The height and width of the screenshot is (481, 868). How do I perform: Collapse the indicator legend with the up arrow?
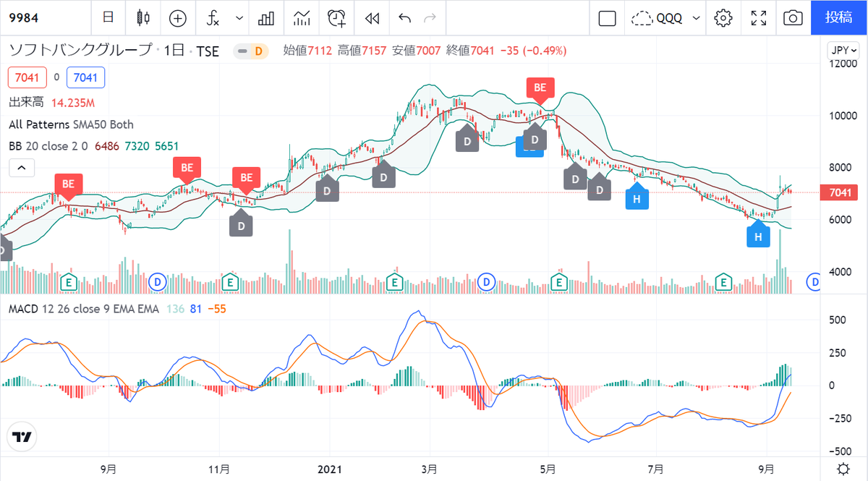point(22,168)
